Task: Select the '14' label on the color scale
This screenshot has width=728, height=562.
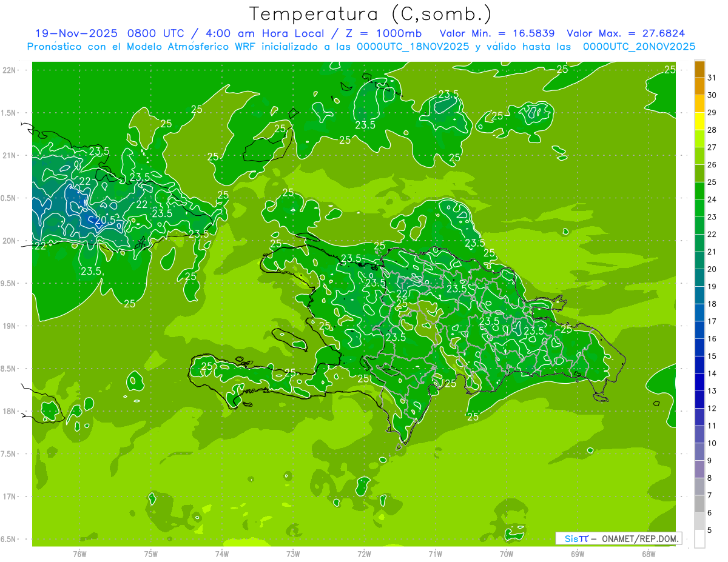Action: (x=712, y=373)
